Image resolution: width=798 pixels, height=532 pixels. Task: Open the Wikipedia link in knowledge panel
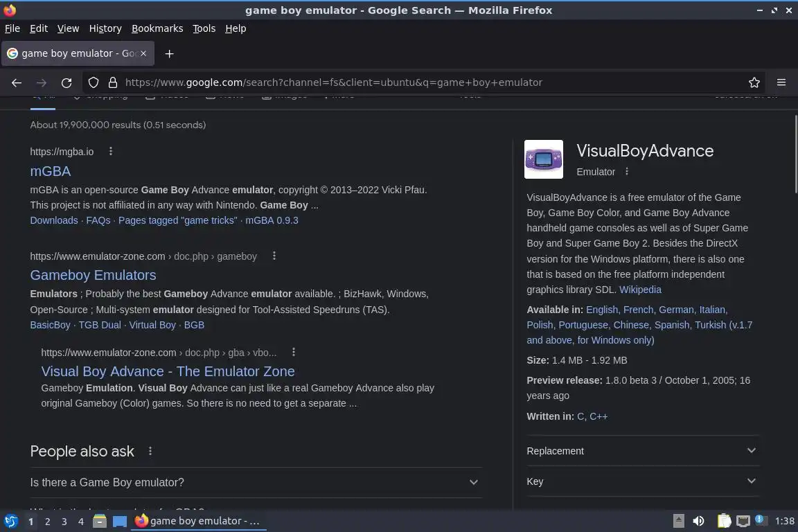[x=640, y=290]
